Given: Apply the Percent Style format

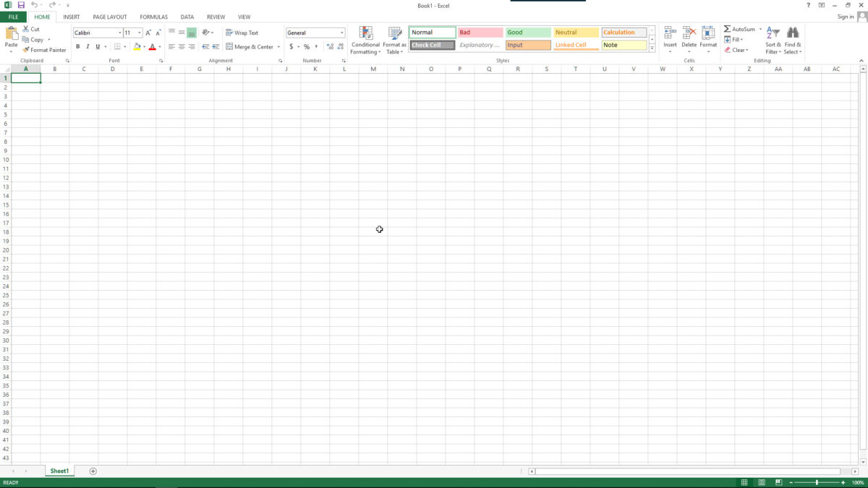Looking at the screenshot, I should [x=305, y=46].
